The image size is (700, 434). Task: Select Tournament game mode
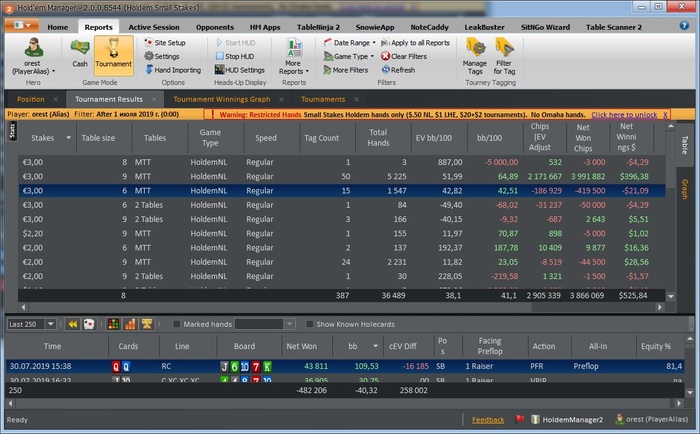(114, 55)
